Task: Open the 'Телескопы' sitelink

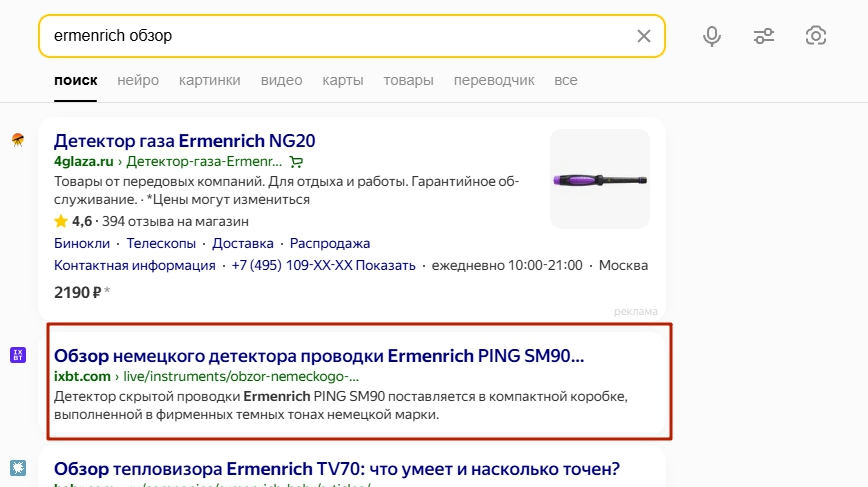Action: tap(161, 244)
